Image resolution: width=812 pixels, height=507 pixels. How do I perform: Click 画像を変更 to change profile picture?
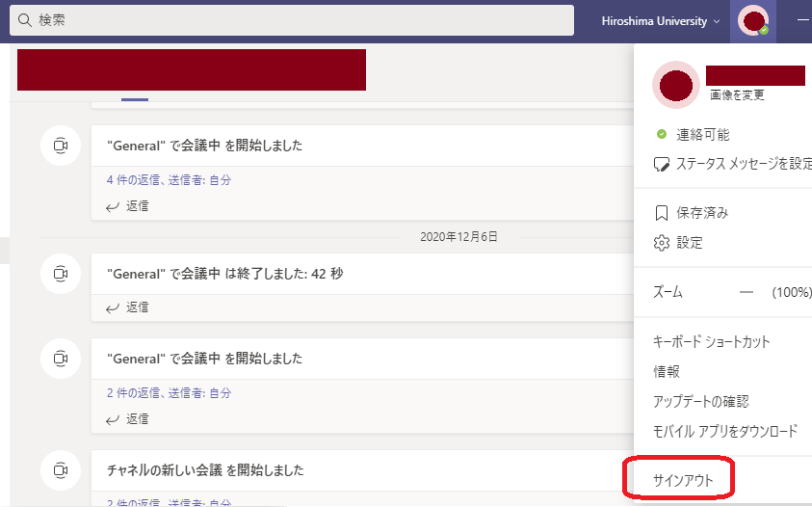click(737, 94)
